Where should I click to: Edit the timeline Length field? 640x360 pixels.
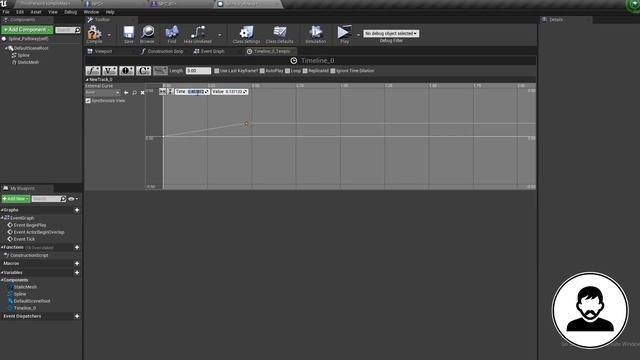(x=198, y=71)
